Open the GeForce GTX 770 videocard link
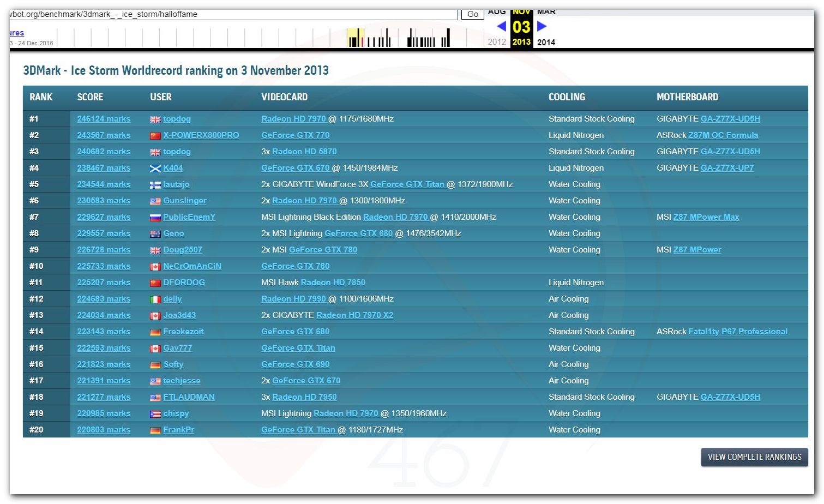Screen dimensions: 824x504 (295, 135)
